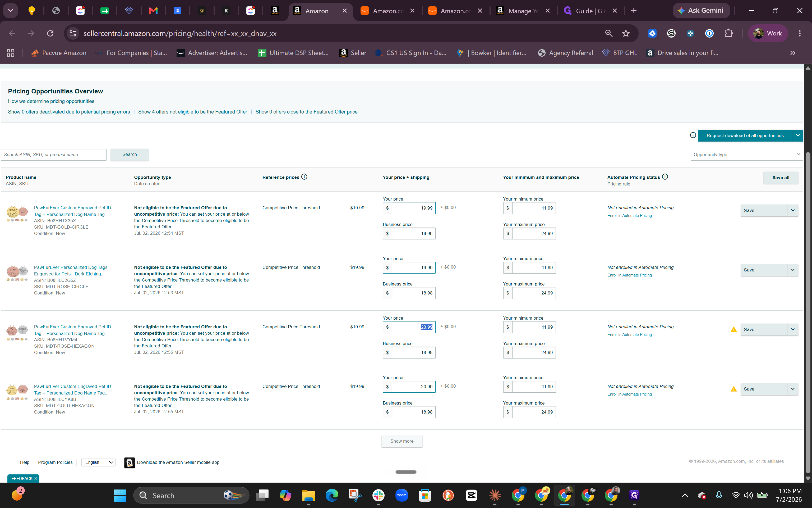812x508 pixels.
Task: Open the bookmarks apps grid icon
Action: tap(11, 53)
